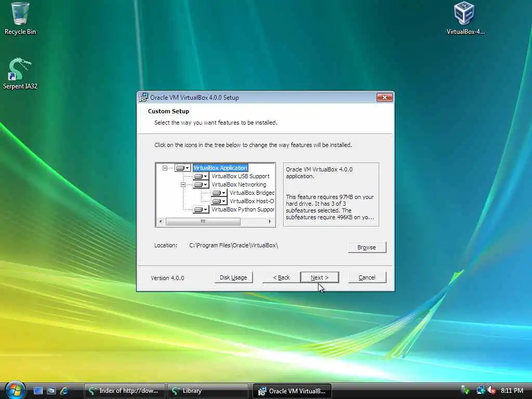Select the VirtualBox Host-Only item
Screen dimensions: 532x399
click(x=252, y=201)
